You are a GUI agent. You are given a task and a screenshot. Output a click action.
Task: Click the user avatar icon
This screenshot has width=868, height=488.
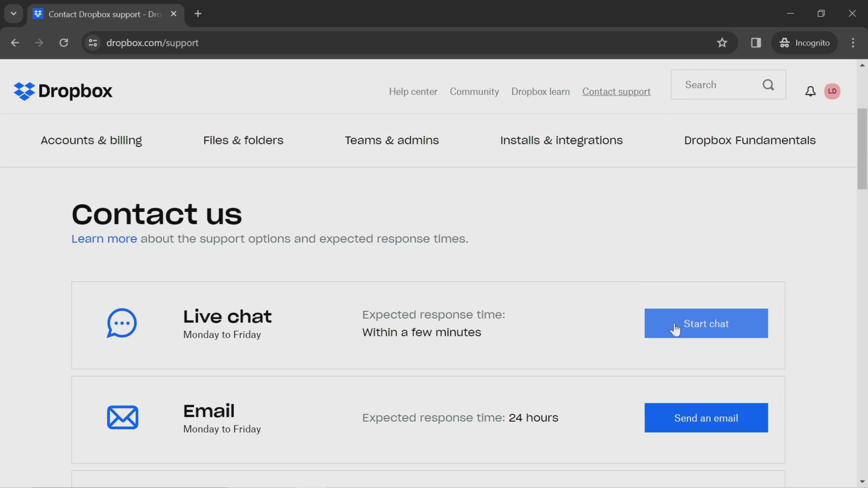click(x=833, y=91)
